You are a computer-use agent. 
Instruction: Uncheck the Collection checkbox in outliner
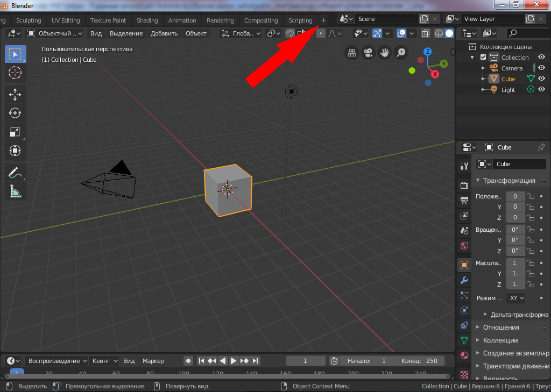pos(483,58)
